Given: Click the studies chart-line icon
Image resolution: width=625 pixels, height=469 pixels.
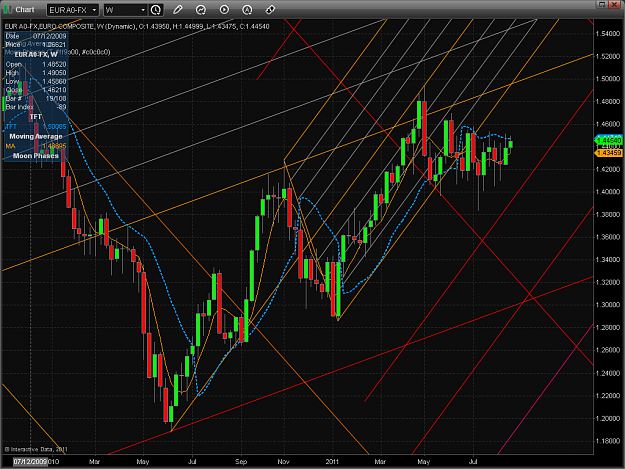Looking at the screenshot, I should point(201,10).
